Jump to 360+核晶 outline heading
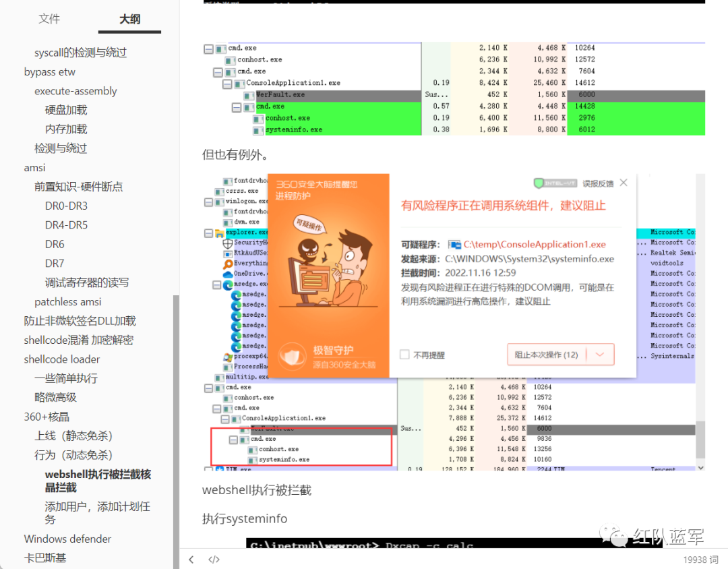728x569 pixels. pyautogui.click(x=47, y=417)
